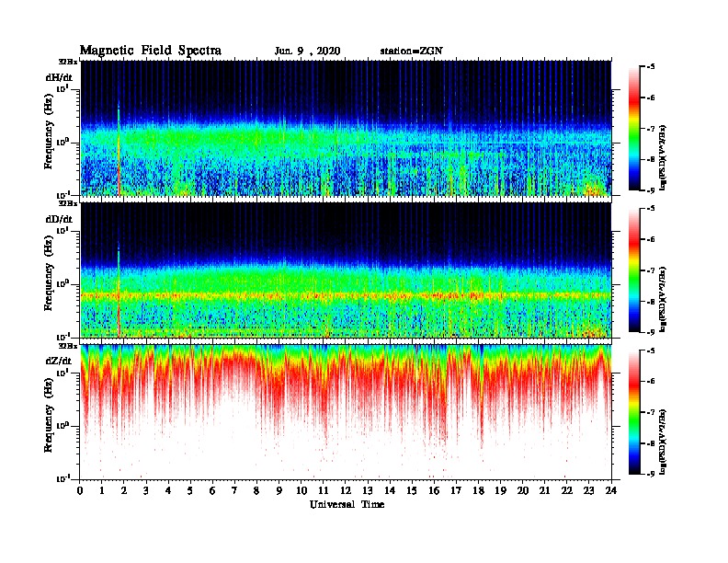Viewport: 728px width, 563px height.
Task: Click the date "Jun. 9, 2020"
Action: pyautogui.click(x=307, y=52)
